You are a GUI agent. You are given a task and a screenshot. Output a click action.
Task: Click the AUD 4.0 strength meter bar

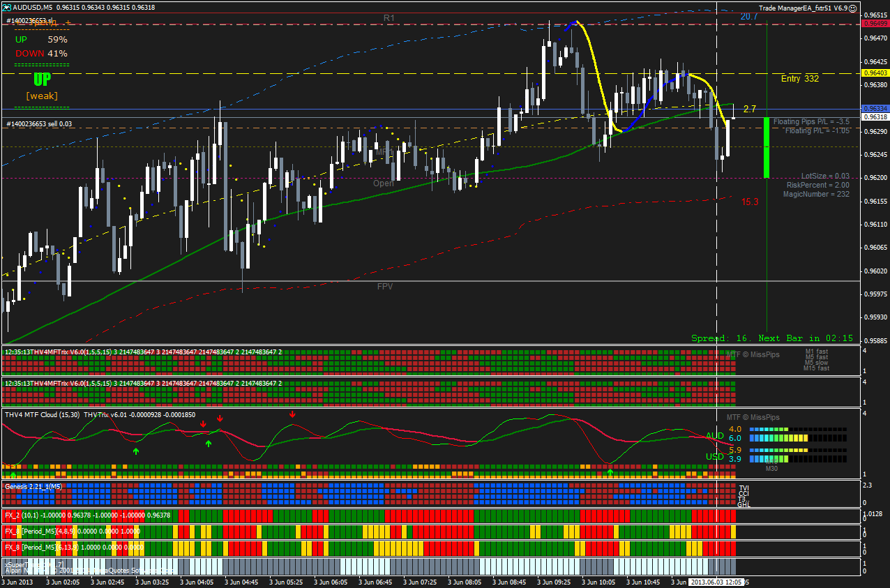pyautogui.click(x=798, y=430)
